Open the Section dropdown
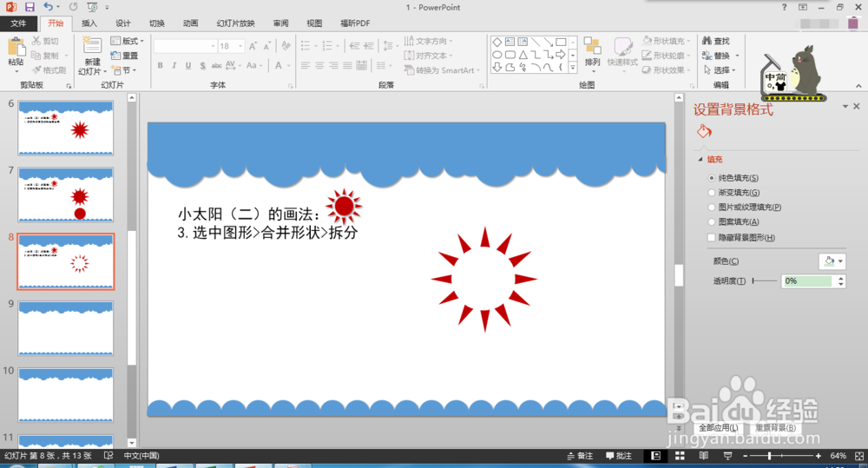868x468 pixels. coord(124,70)
